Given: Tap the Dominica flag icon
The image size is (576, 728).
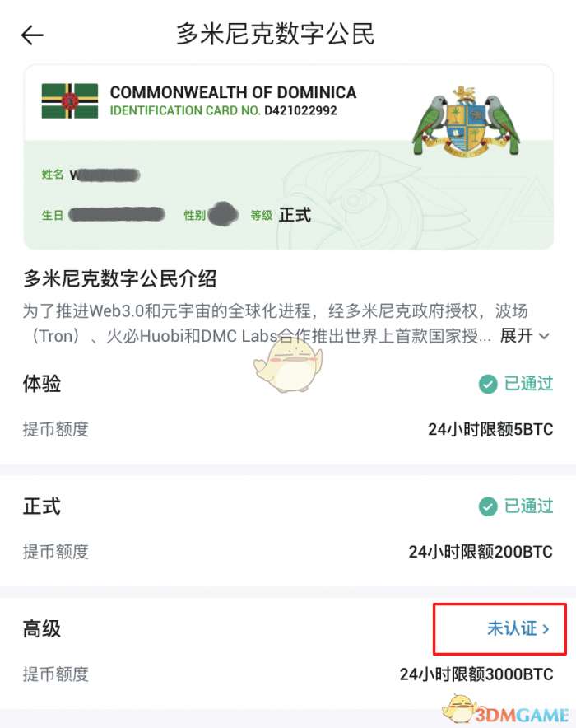Looking at the screenshot, I should point(70,100).
